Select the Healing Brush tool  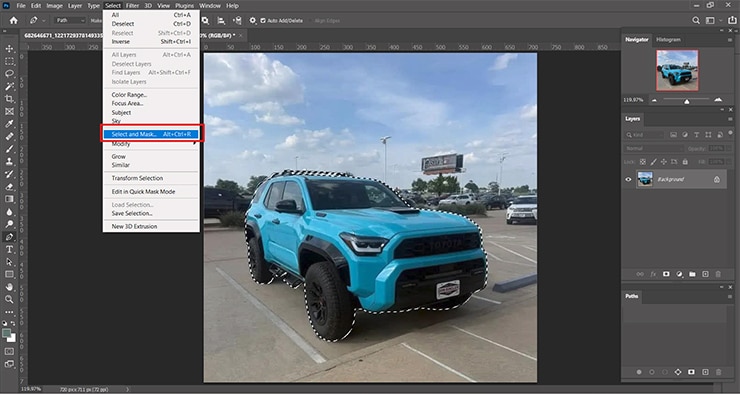tap(9, 136)
